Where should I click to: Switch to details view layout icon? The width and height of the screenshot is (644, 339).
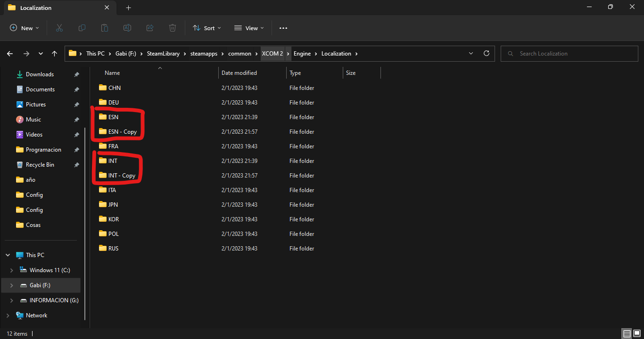627,334
